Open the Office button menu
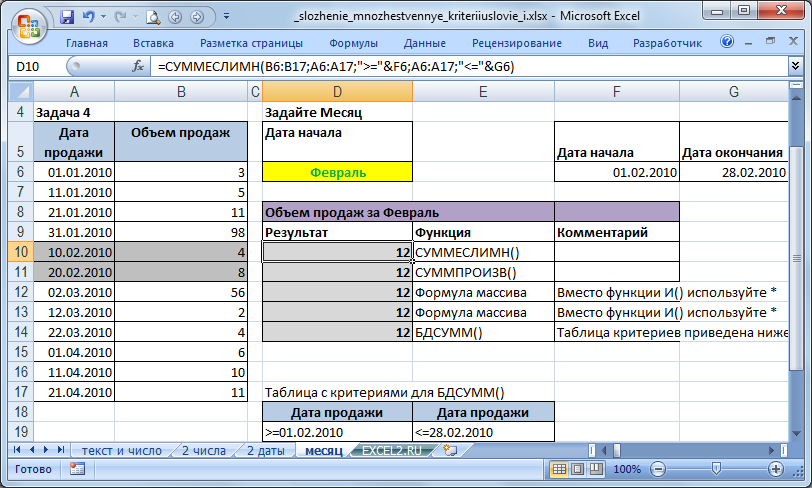Viewport: 812px width, 488px height. pyautogui.click(x=26, y=24)
